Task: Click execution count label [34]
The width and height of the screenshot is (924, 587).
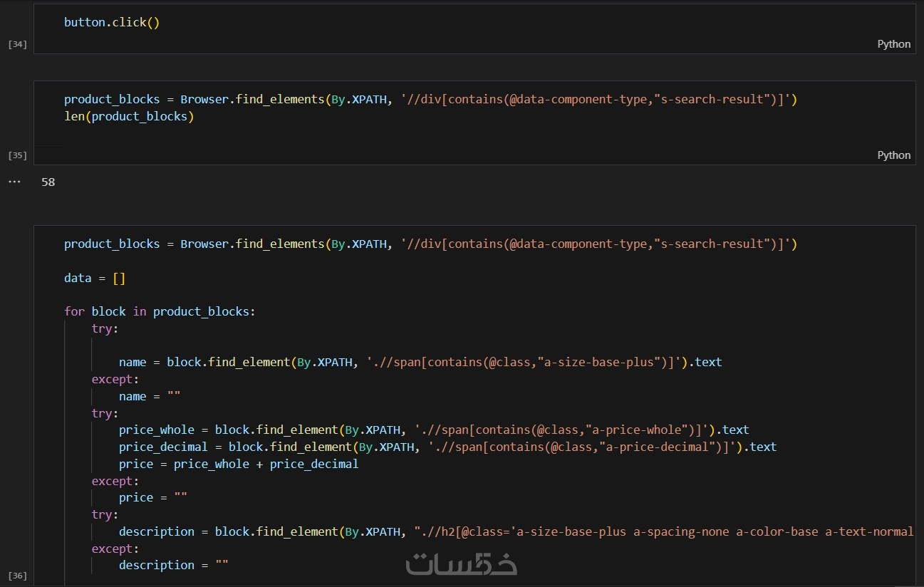Action: (17, 44)
